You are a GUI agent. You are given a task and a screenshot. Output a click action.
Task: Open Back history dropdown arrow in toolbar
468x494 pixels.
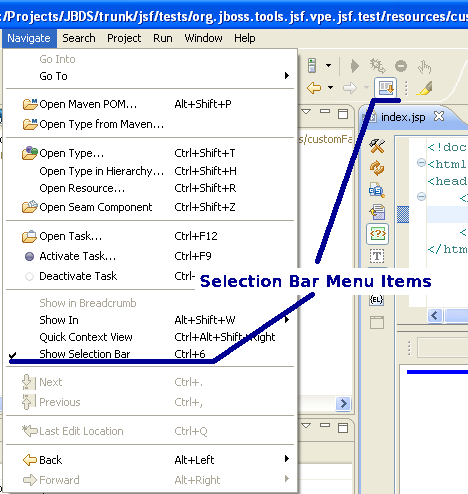[330, 88]
